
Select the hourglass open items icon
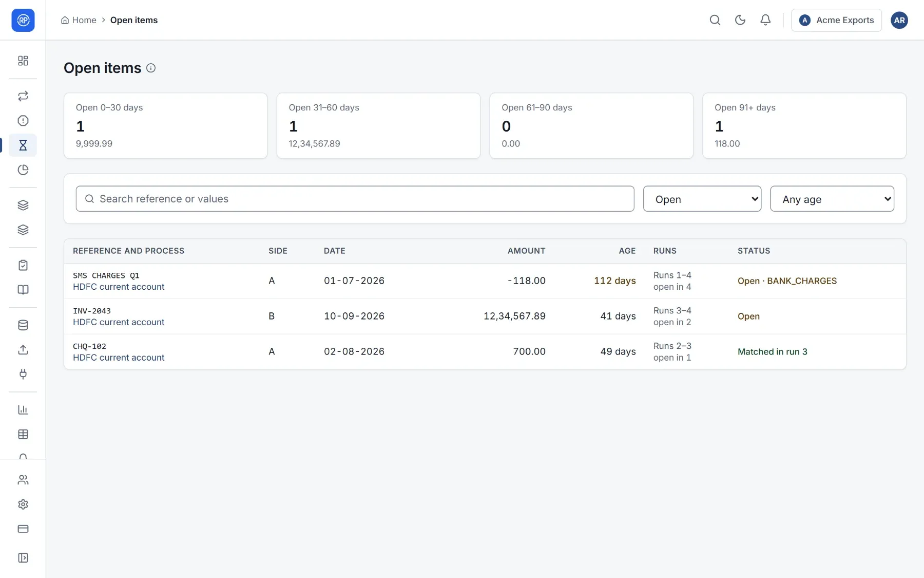(x=23, y=145)
